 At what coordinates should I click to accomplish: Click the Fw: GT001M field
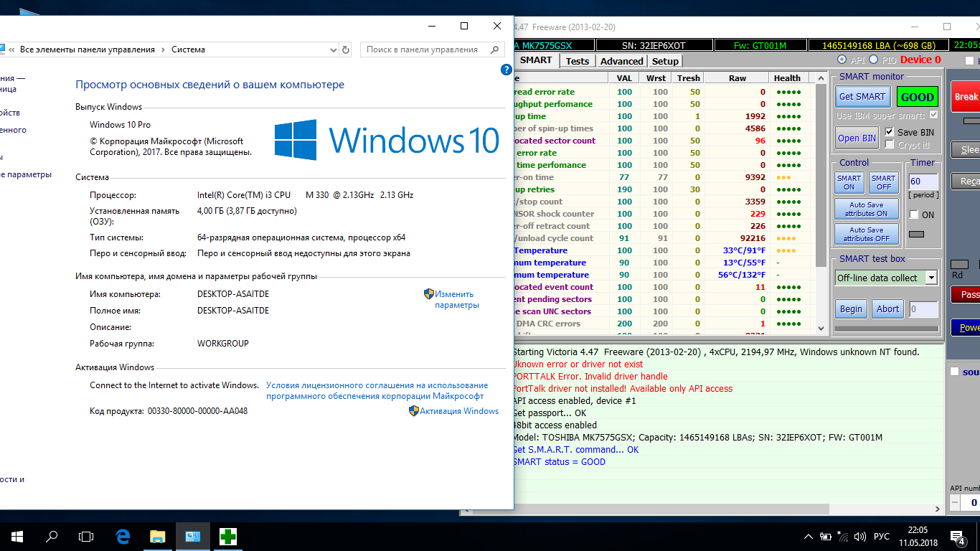(760, 45)
